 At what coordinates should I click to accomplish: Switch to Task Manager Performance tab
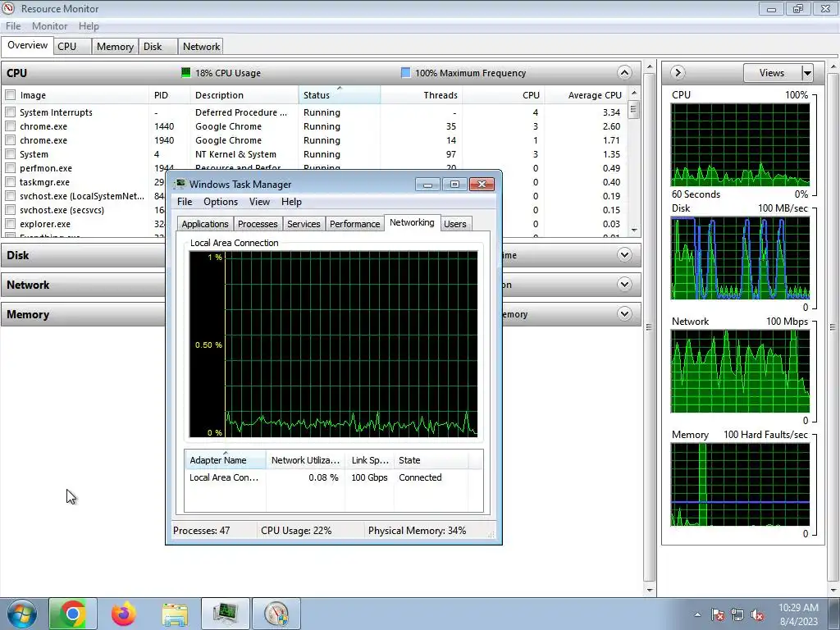coord(354,223)
